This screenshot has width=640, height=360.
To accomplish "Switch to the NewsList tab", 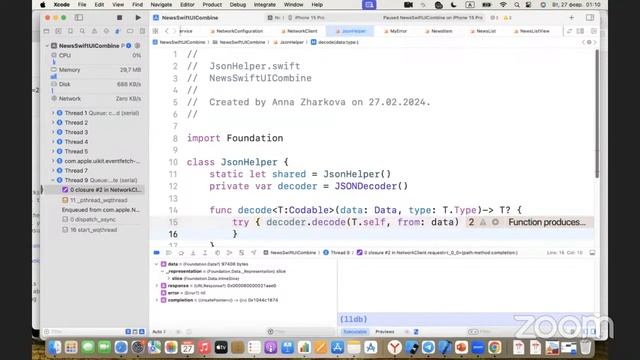I will coord(483,31).
